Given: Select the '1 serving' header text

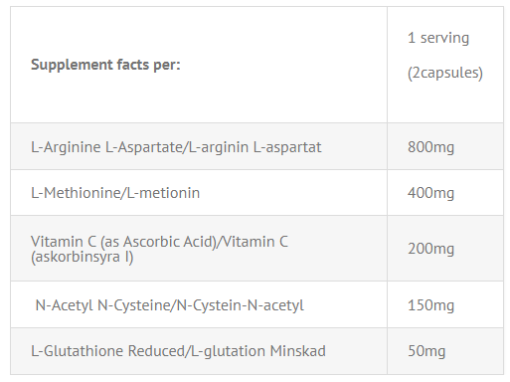Looking at the screenshot, I should [x=438, y=38].
